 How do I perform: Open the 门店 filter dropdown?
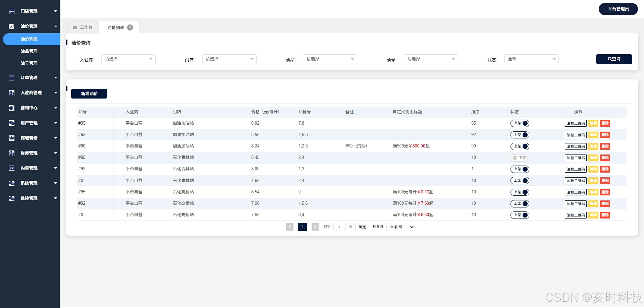[229, 59]
